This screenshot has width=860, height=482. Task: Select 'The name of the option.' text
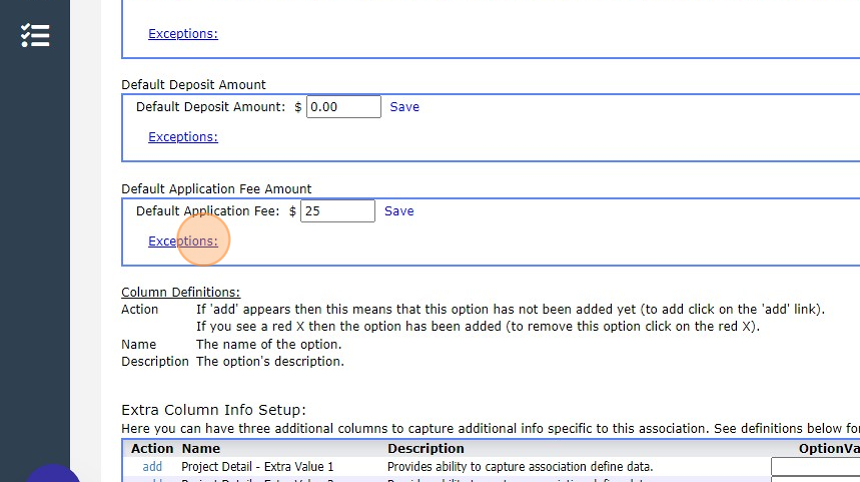point(269,344)
